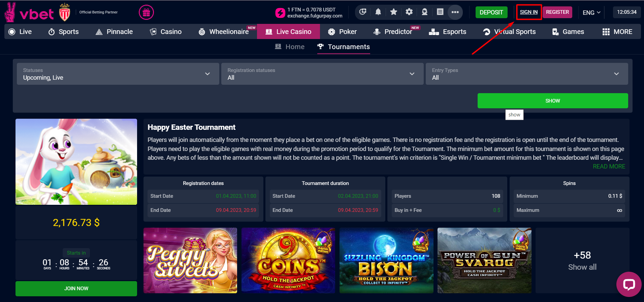Switch to the Home sub-tab

(x=290, y=47)
